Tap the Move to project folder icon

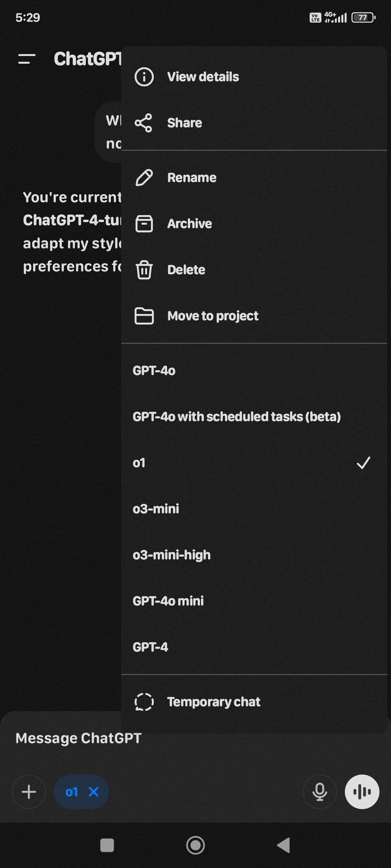point(144,316)
